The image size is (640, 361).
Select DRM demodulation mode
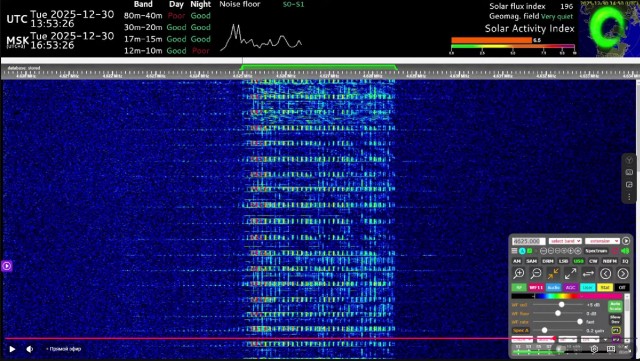point(548,261)
